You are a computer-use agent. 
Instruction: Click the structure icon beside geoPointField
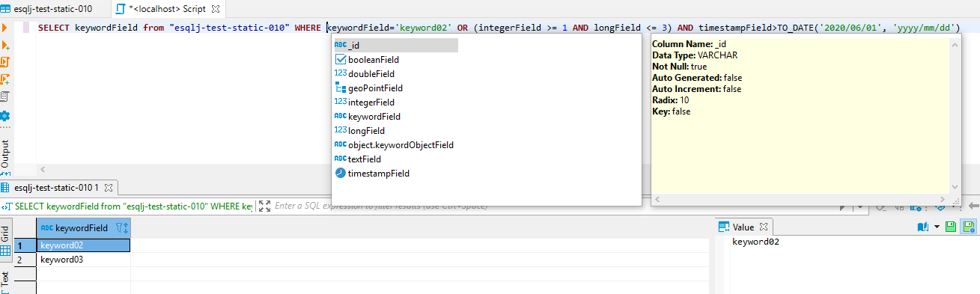[x=340, y=88]
